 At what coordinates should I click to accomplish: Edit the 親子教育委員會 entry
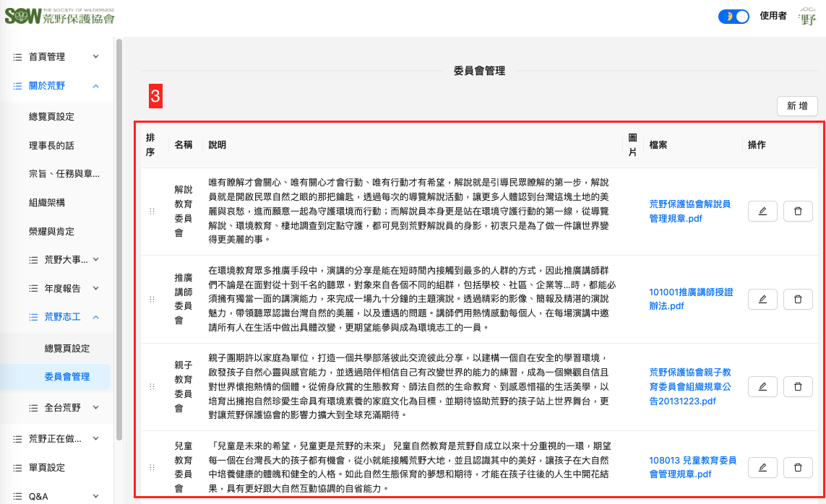762,386
